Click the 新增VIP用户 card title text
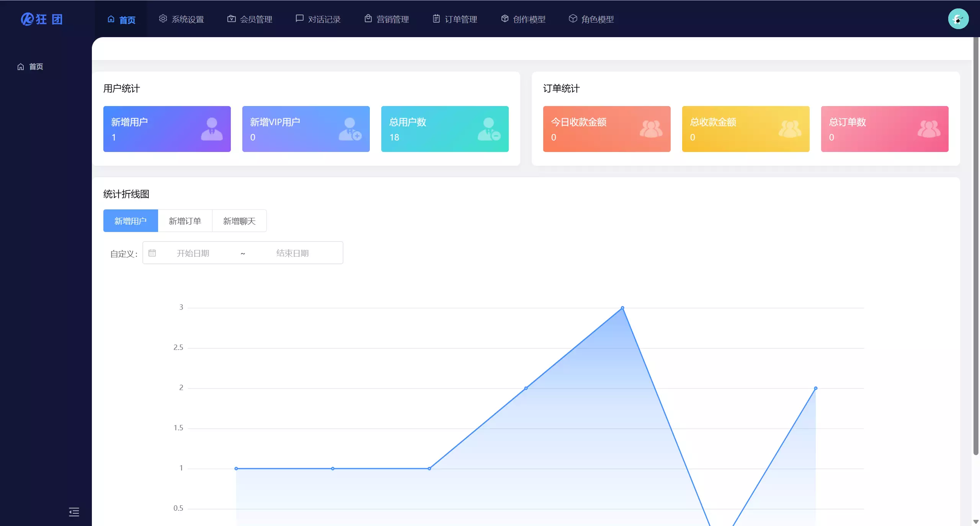 click(x=275, y=122)
